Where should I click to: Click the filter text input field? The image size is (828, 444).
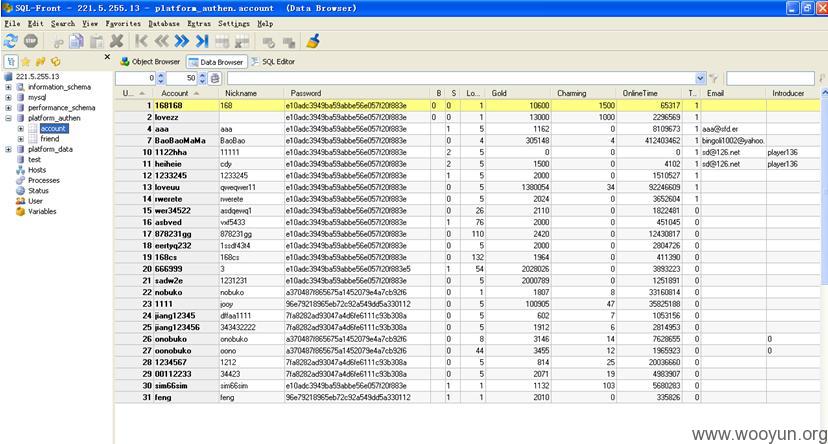(461, 79)
